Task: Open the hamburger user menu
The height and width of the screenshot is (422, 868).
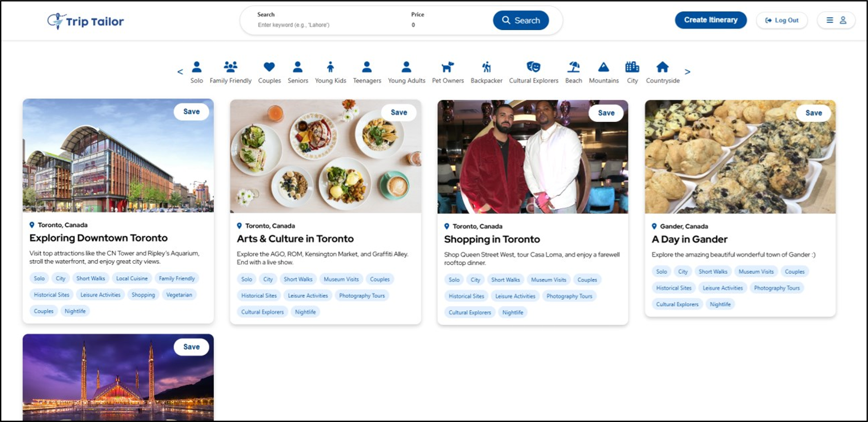Action: (x=836, y=20)
